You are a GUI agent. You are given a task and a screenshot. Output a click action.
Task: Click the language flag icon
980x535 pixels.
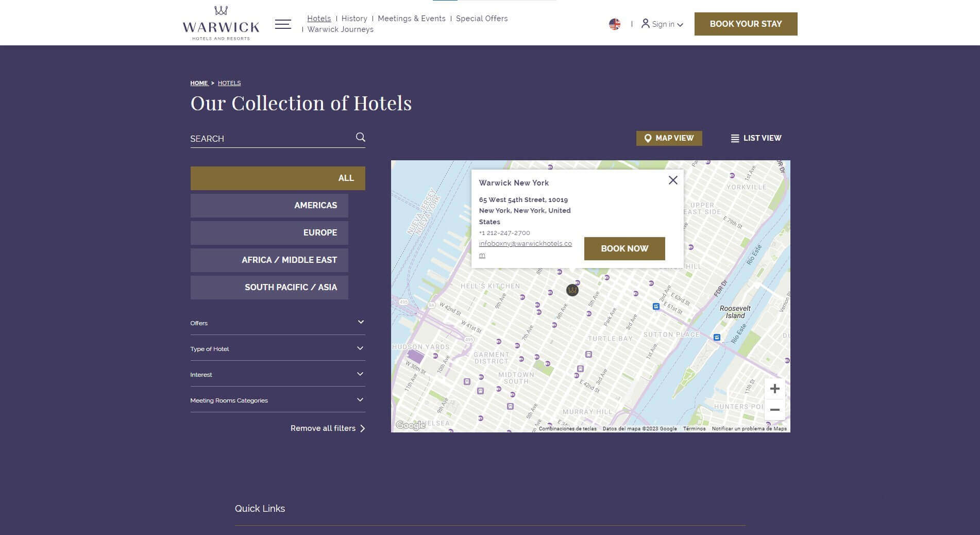point(614,24)
